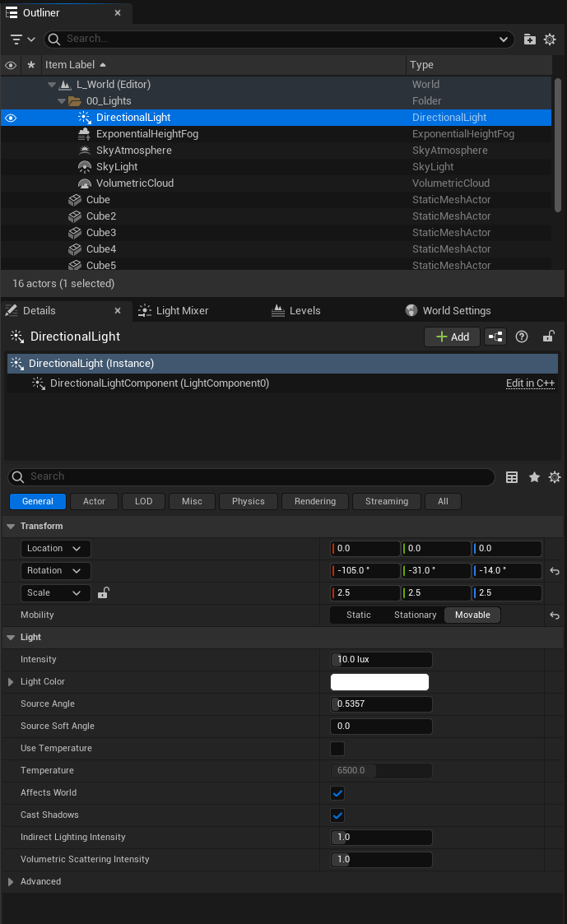Open Outliner settings gear
The image size is (567, 924).
coord(550,39)
